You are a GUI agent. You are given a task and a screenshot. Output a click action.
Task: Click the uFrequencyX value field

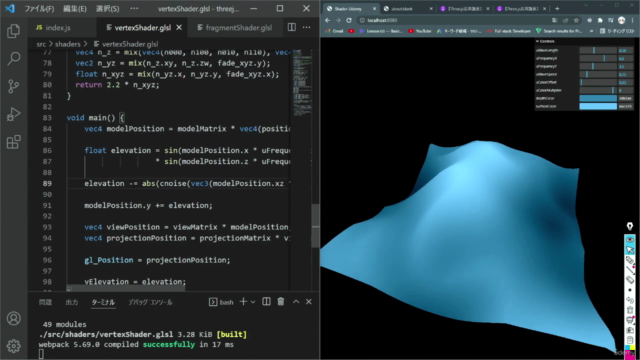coord(625,58)
